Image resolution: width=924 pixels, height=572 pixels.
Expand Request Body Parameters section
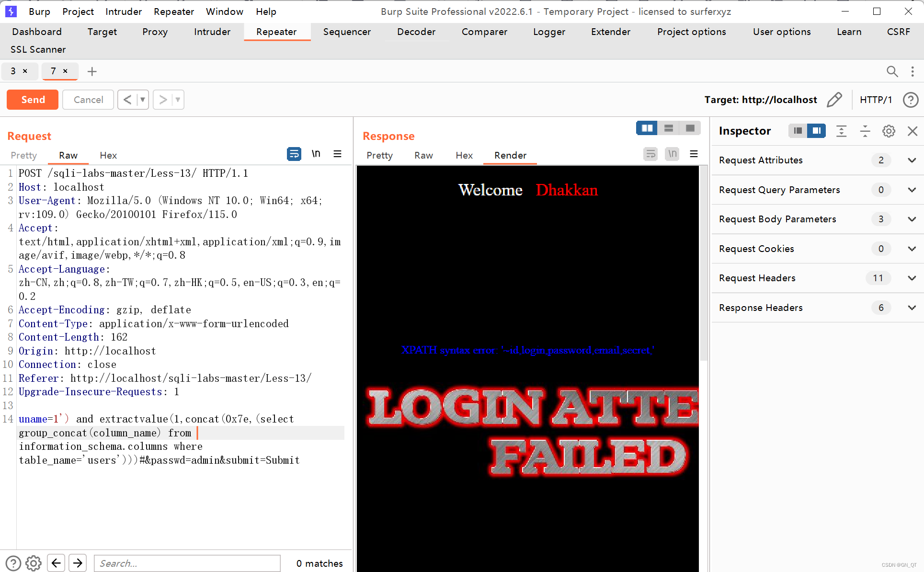912,219
